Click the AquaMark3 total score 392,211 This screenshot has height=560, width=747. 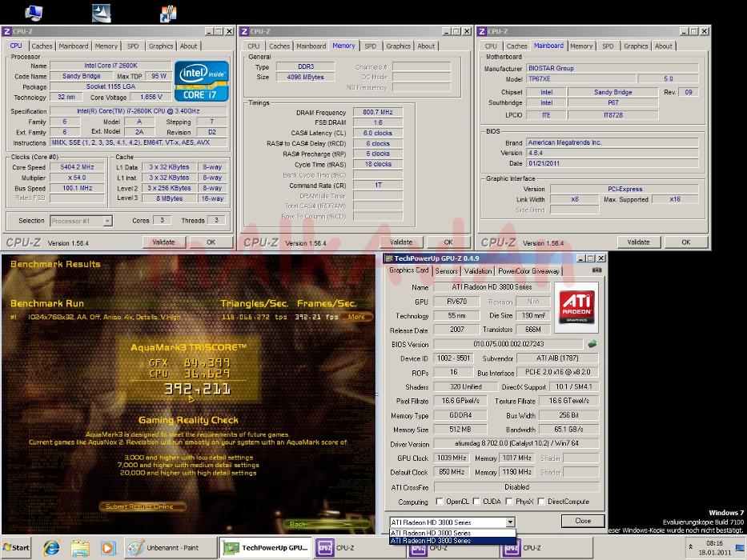coord(198,389)
